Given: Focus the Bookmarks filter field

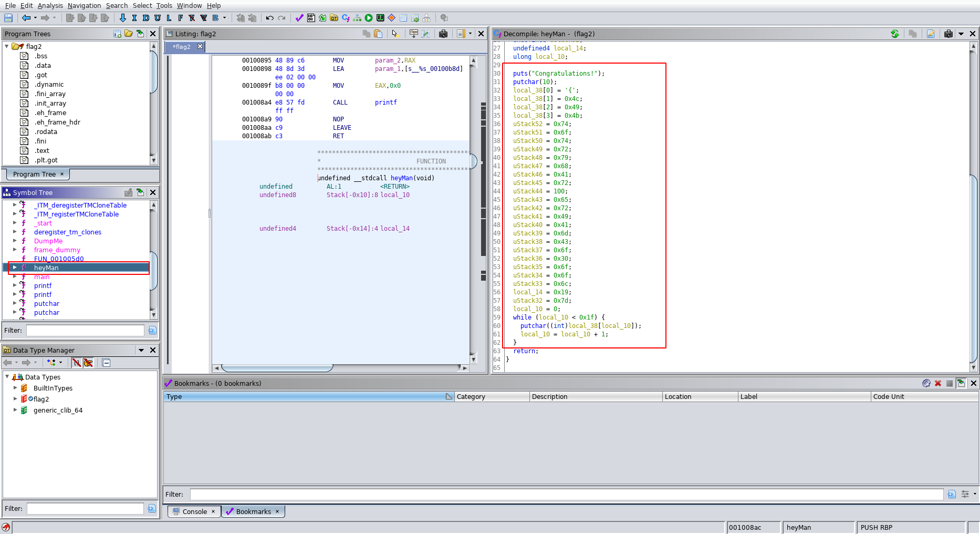Looking at the screenshot, I should 567,494.
